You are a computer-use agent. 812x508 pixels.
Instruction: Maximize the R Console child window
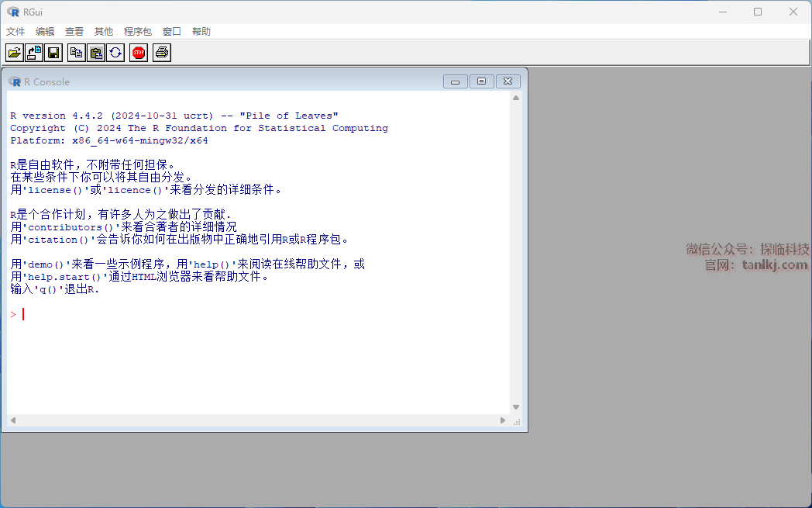coord(482,81)
